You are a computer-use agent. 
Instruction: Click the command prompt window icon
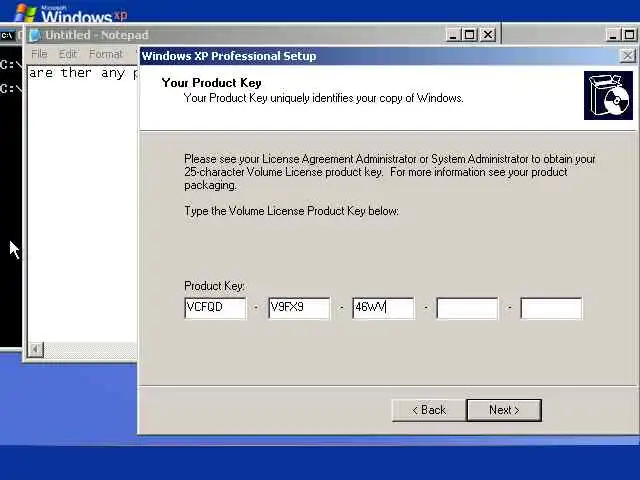(x=7, y=35)
